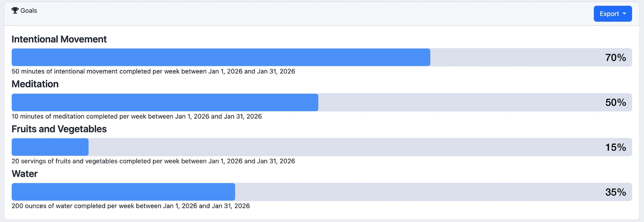Image resolution: width=644 pixels, height=222 pixels.
Task: Click the 20 servings fruits and vegetables description
Action: 153,161
